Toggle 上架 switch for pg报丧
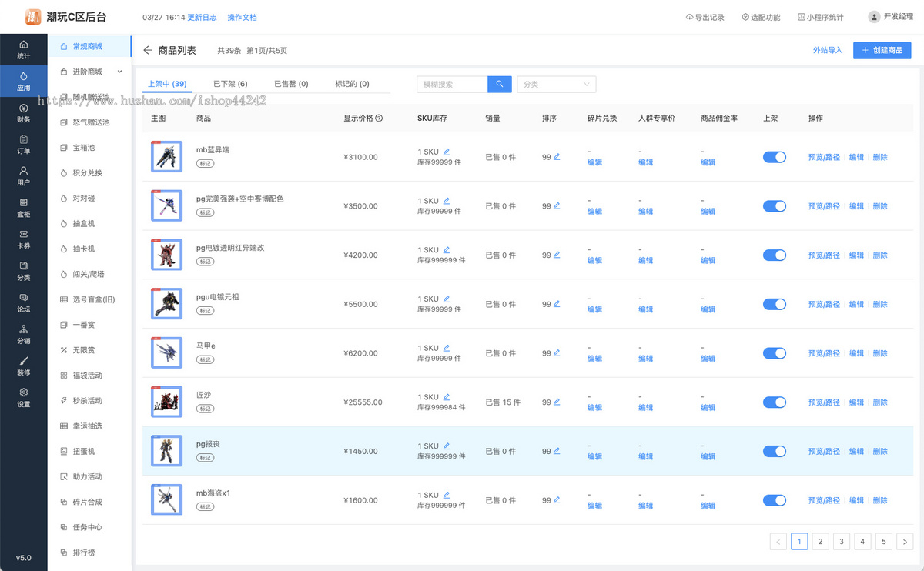The width and height of the screenshot is (924, 571). [775, 451]
